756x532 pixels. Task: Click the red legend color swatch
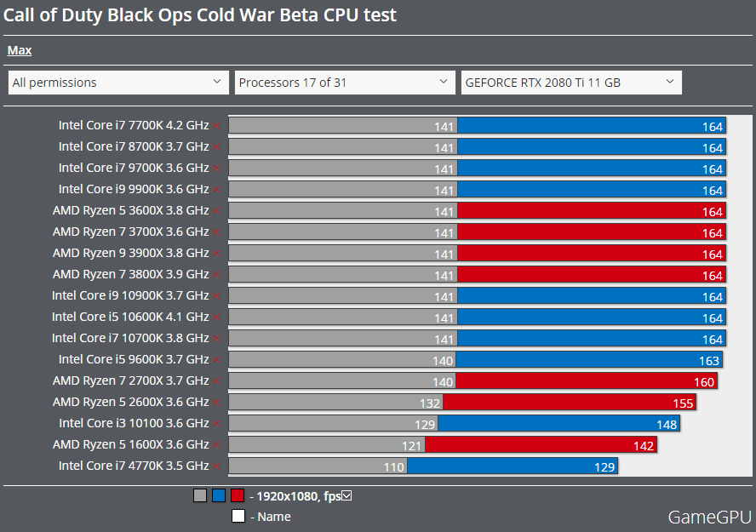pyautogui.click(x=238, y=495)
